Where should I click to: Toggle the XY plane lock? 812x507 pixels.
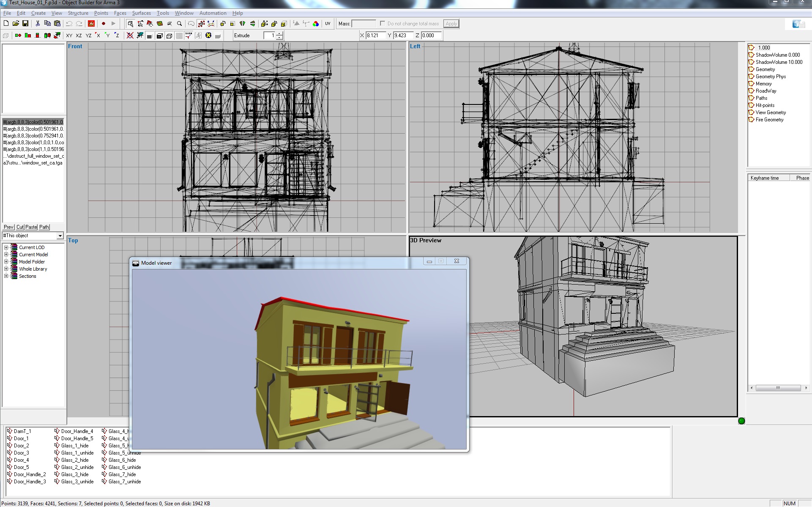pyautogui.click(x=69, y=36)
